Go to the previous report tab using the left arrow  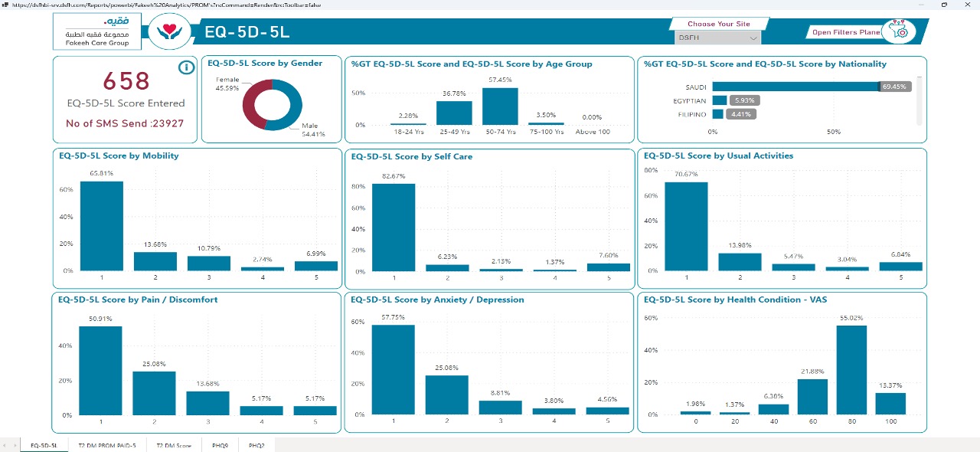pyautogui.click(x=5, y=445)
